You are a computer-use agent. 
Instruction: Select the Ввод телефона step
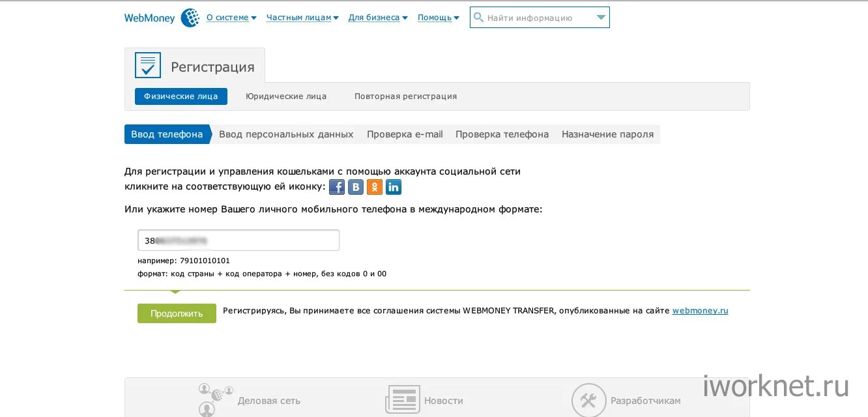(x=167, y=134)
